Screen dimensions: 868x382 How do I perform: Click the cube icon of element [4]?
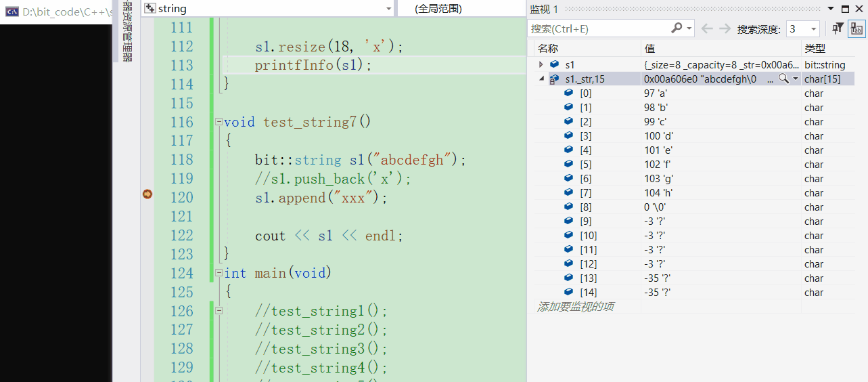coord(569,150)
